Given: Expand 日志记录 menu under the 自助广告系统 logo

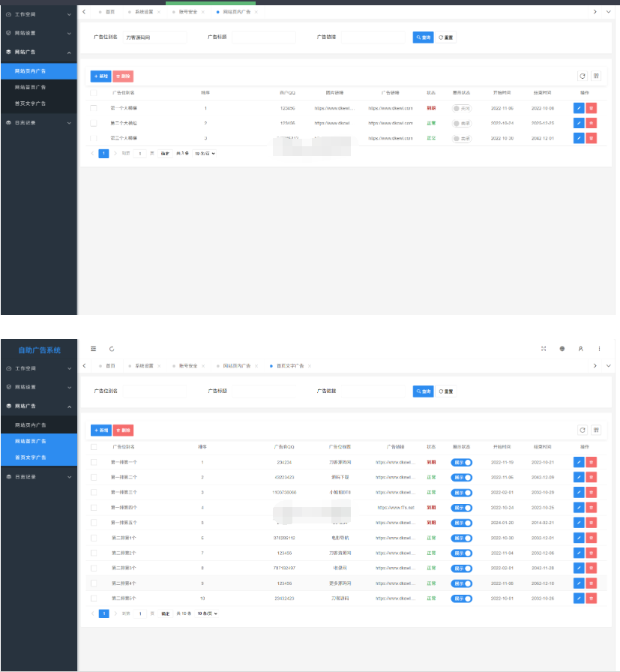Looking at the screenshot, I should pos(38,476).
